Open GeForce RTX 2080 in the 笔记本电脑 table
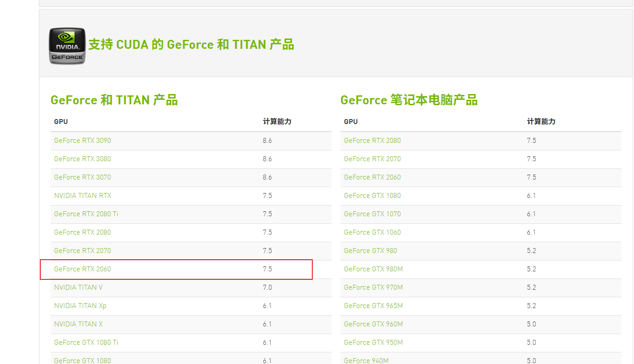The height and width of the screenshot is (364, 634). pos(372,141)
